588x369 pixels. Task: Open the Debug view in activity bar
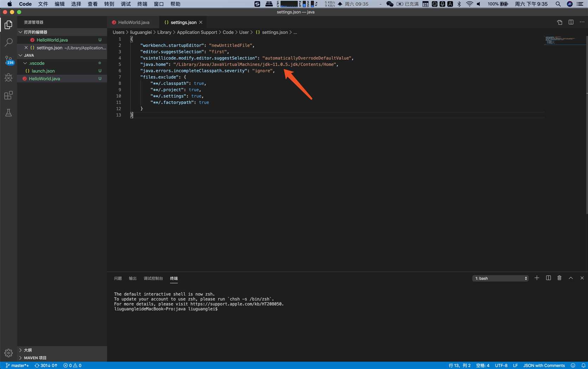[x=8, y=77]
